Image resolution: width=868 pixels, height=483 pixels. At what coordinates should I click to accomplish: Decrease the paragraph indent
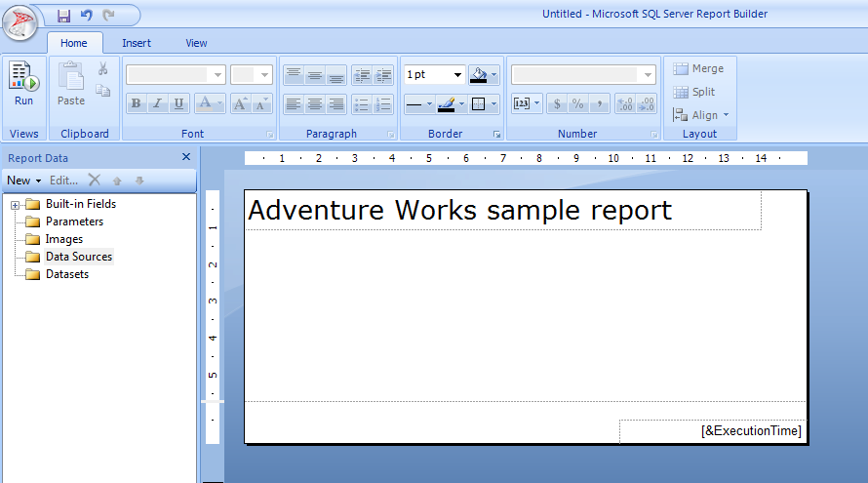362,75
